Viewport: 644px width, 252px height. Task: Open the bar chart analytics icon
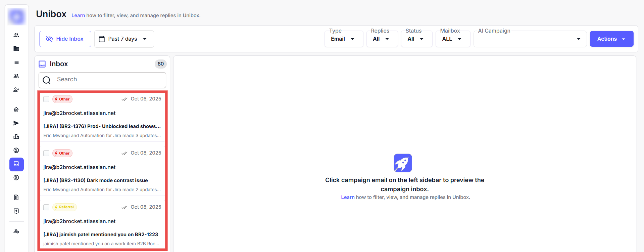coord(16,137)
